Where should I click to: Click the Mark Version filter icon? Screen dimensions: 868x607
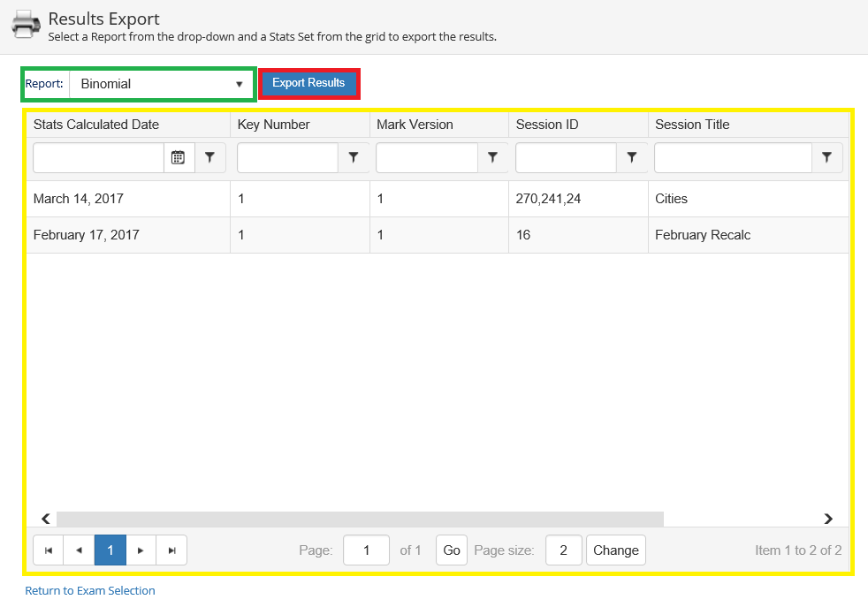(x=492, y=157)
